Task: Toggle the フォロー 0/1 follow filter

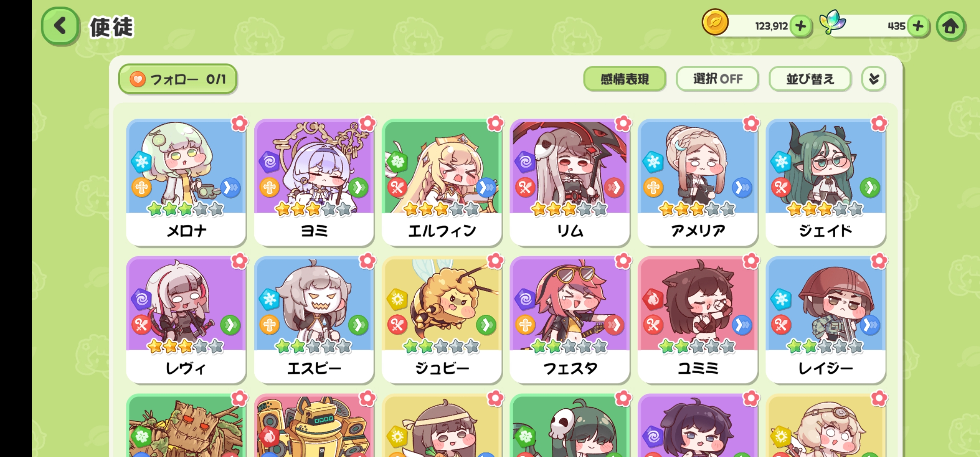Action: [x=178, y=79]
